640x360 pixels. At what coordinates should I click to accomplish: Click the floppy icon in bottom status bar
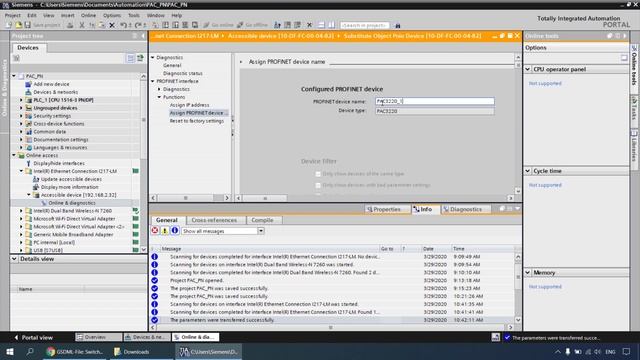496,337
